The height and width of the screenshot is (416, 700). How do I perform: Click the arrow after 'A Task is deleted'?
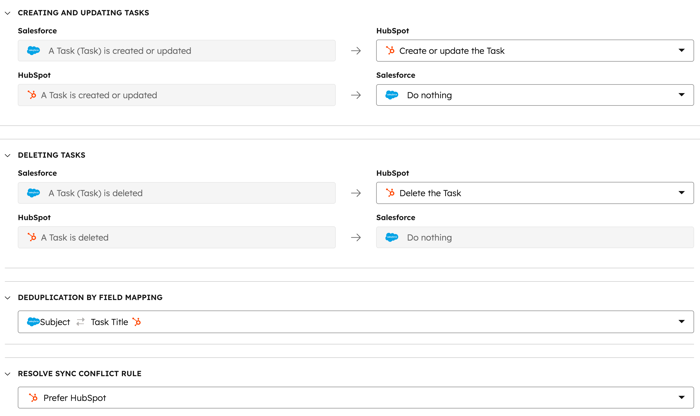point(356,237)
